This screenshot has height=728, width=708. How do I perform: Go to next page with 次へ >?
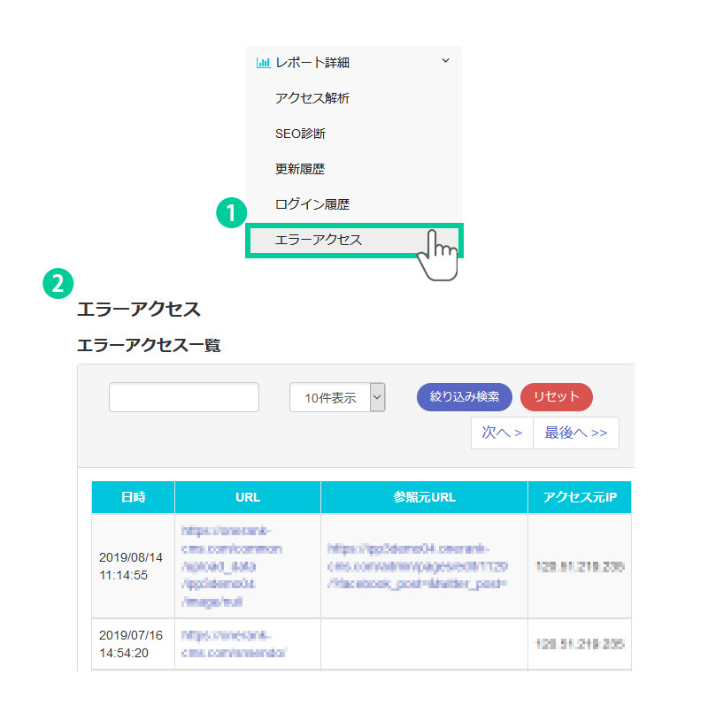pos(502,433)
